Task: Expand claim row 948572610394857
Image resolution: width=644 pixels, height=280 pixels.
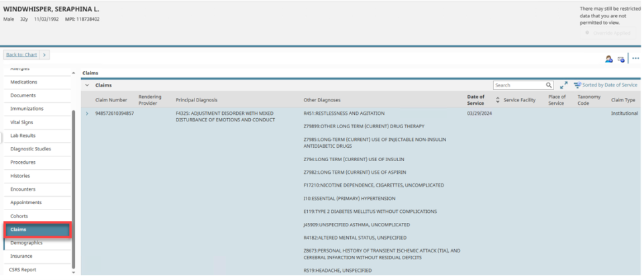Action: tap(87, 113)
